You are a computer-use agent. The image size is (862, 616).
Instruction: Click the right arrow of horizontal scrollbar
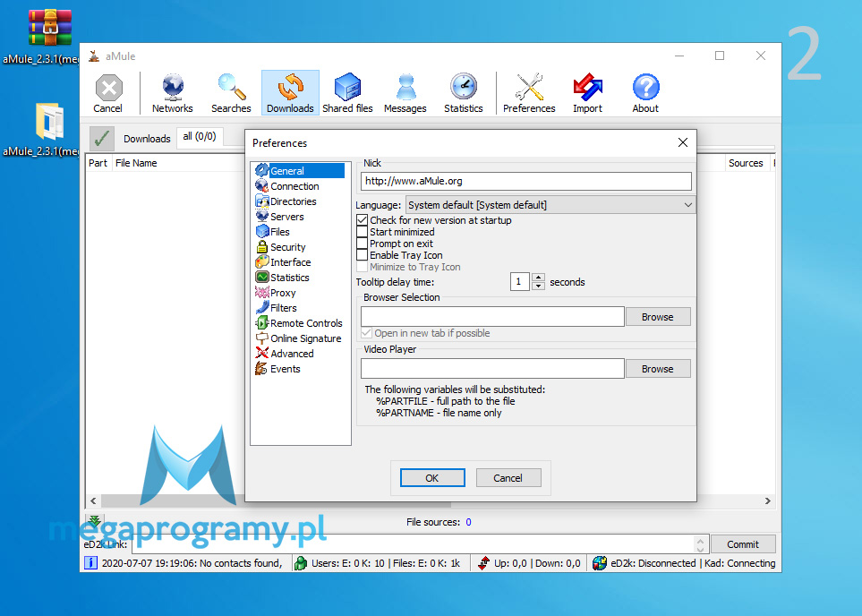pos(768,500)
